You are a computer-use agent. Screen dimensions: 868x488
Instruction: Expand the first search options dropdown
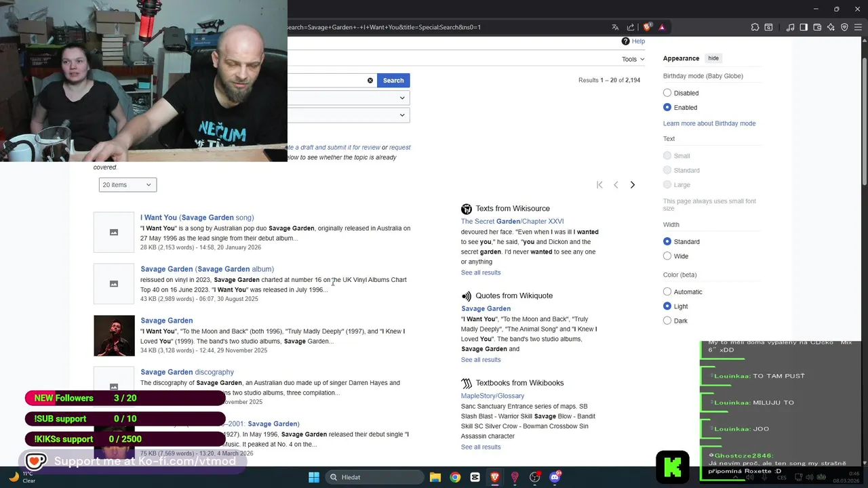pyautogui.click(x=349, y=98)
